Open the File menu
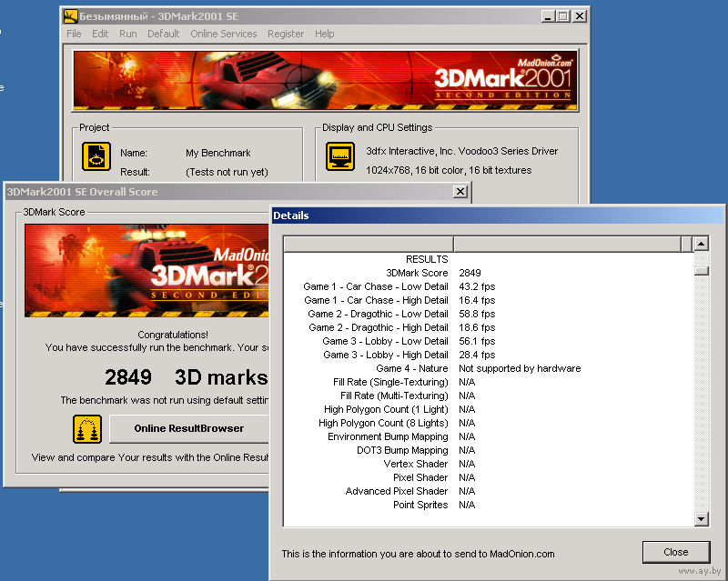This screenshot has height=581, width=728. pos(74,34)
